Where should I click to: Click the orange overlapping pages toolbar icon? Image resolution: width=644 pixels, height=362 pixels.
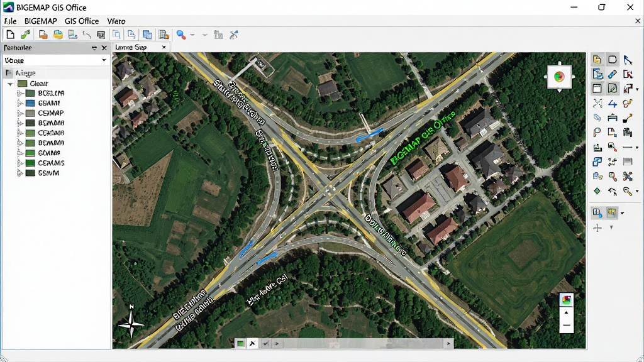click(43, 35)
